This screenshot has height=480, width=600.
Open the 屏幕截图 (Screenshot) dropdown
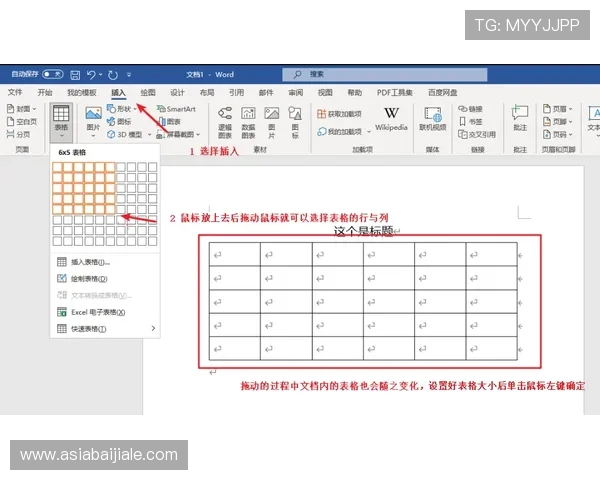click(x=178, y=134)
